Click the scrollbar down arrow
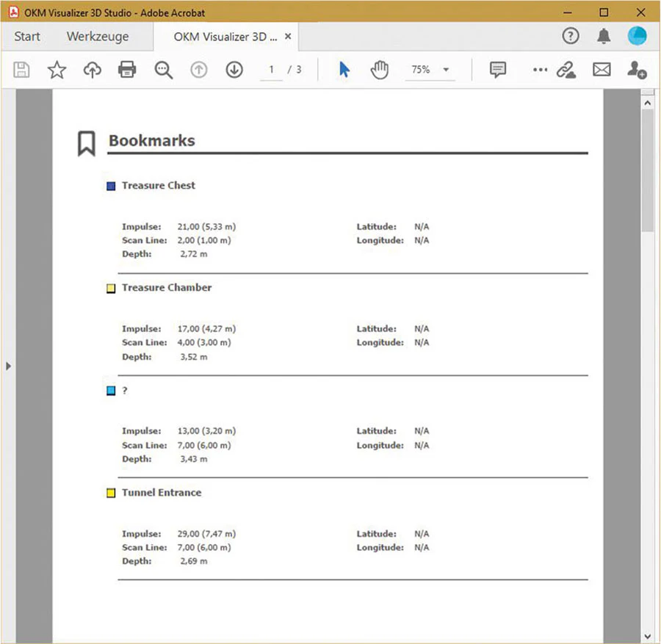Screen dimensions: 661x644 coord(648,636)
